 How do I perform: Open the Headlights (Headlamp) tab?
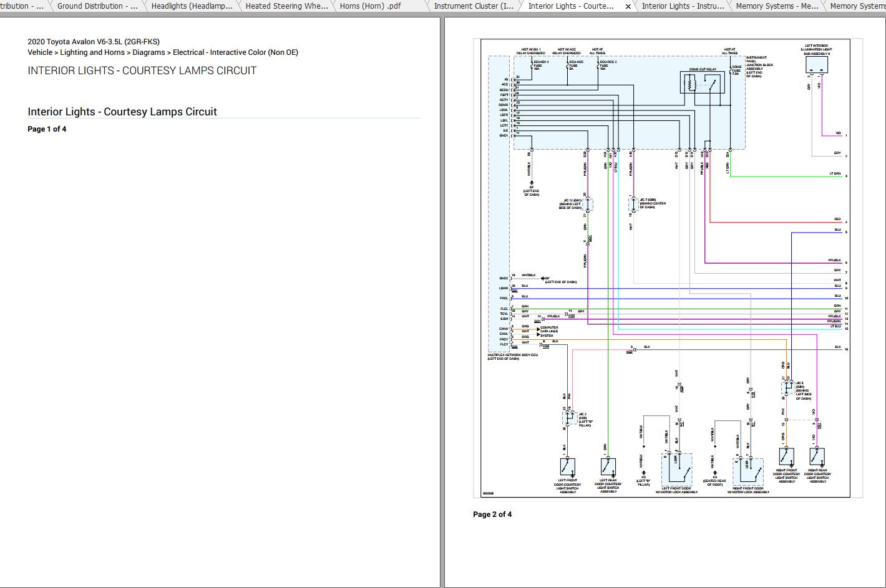click(192, 6)
